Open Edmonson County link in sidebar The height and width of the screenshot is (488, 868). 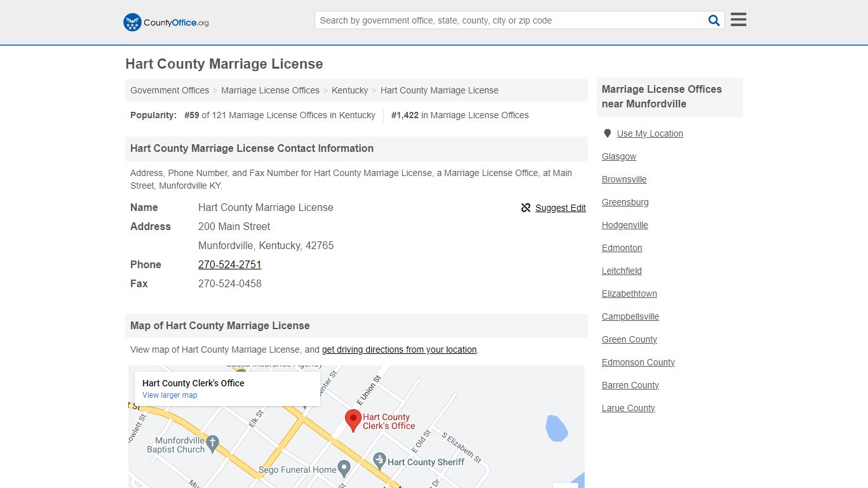(x=639, y=362)
